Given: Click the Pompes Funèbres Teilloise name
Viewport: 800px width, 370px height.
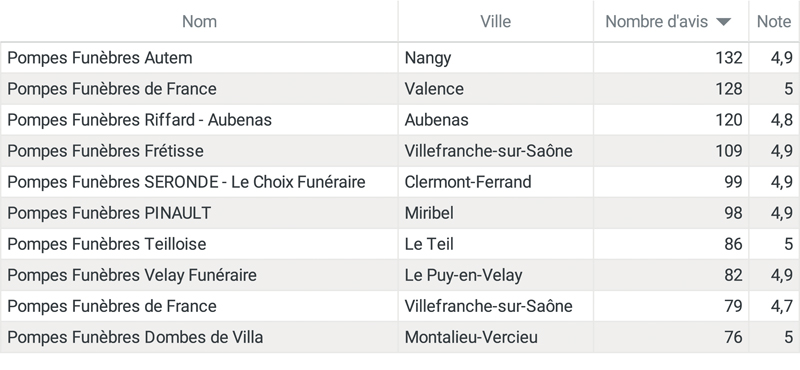Looking at the screenshot, I should pyautogui.click(x=107, y=244).
